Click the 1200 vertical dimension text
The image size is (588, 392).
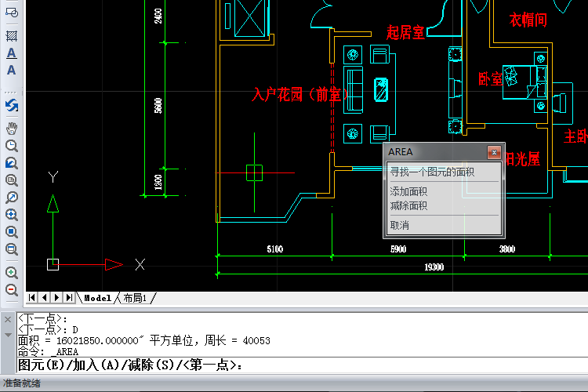158,183
